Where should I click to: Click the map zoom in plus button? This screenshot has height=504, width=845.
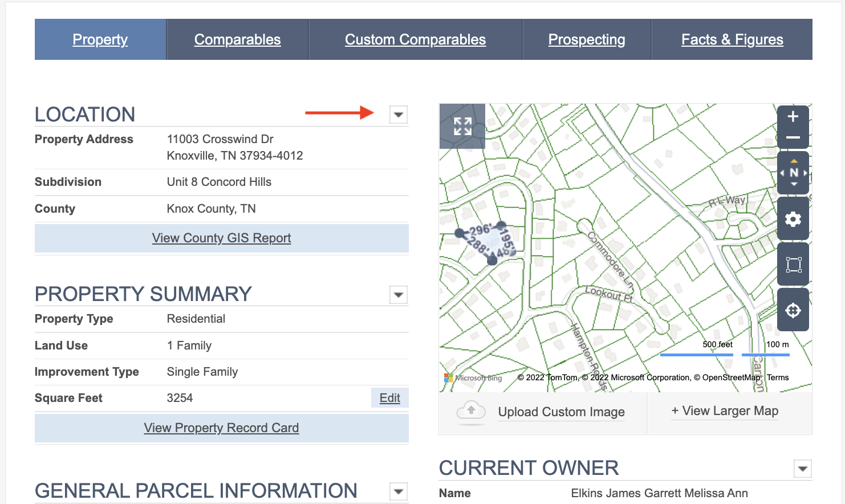[x=793, y=117]
